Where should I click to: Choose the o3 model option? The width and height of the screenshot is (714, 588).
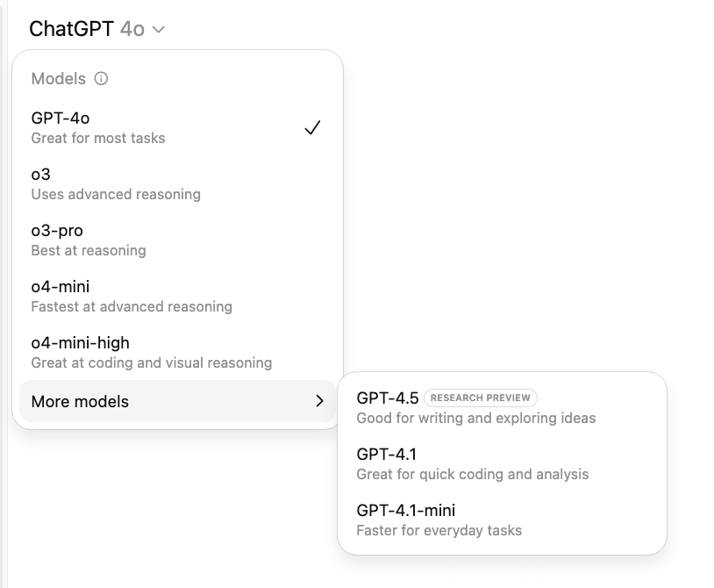[x=41, y=175]
